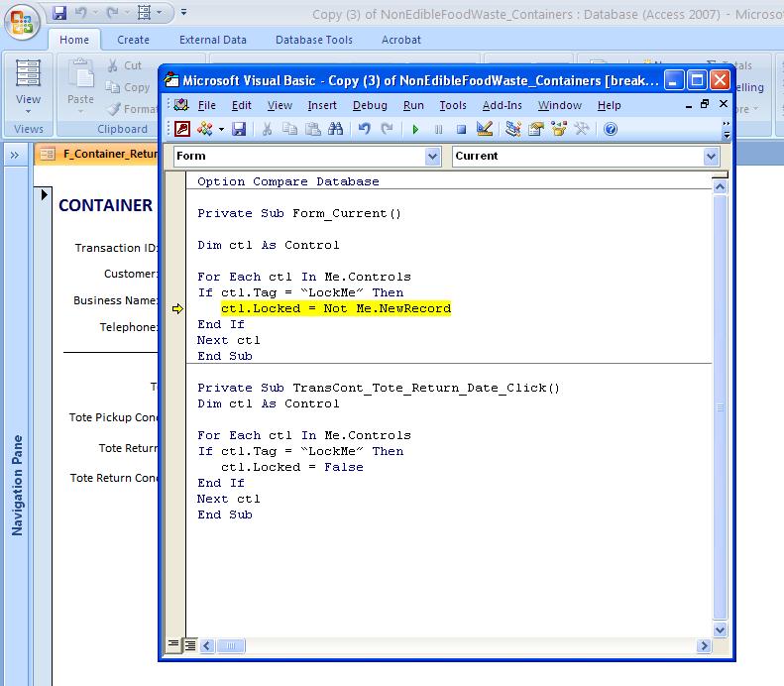Screen dimensions: 784x686
Task: Expand the Form object dropdown
Action: click(x=432, y=157)
